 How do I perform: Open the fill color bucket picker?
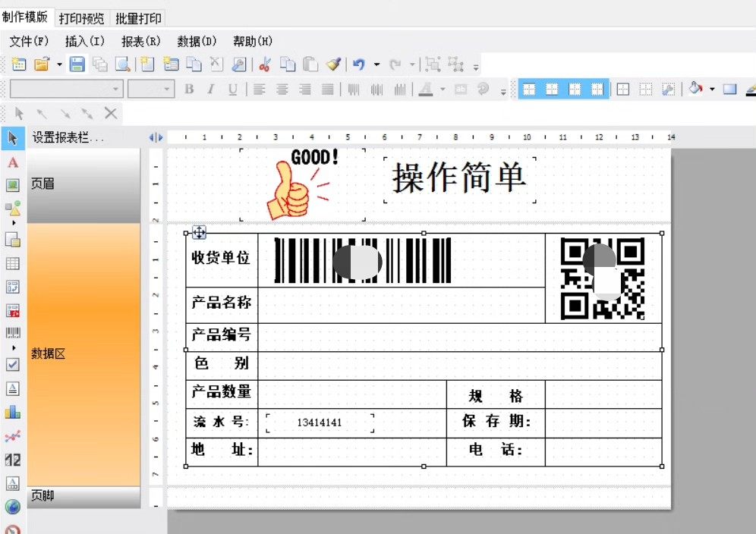(695, 90)
